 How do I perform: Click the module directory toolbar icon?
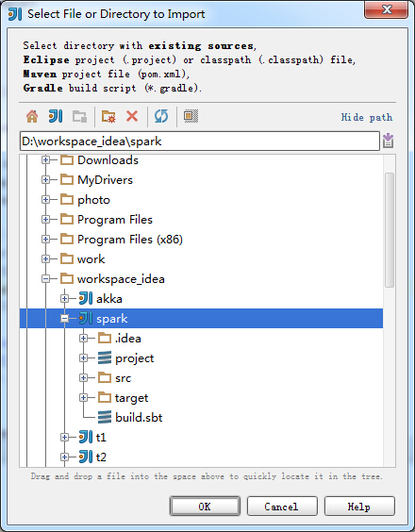[x=80, y=117]
